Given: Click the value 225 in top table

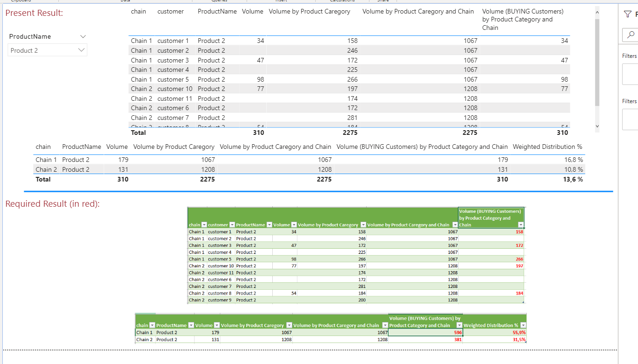Looking at the screenshot, I should [352, 70].
